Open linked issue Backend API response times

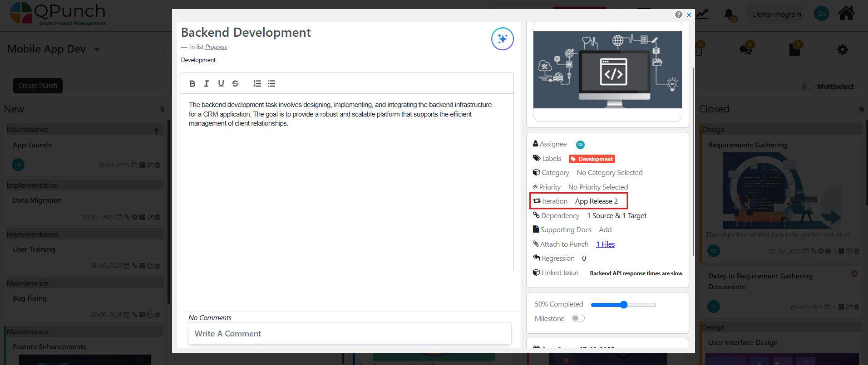click(x=636, y=273)
